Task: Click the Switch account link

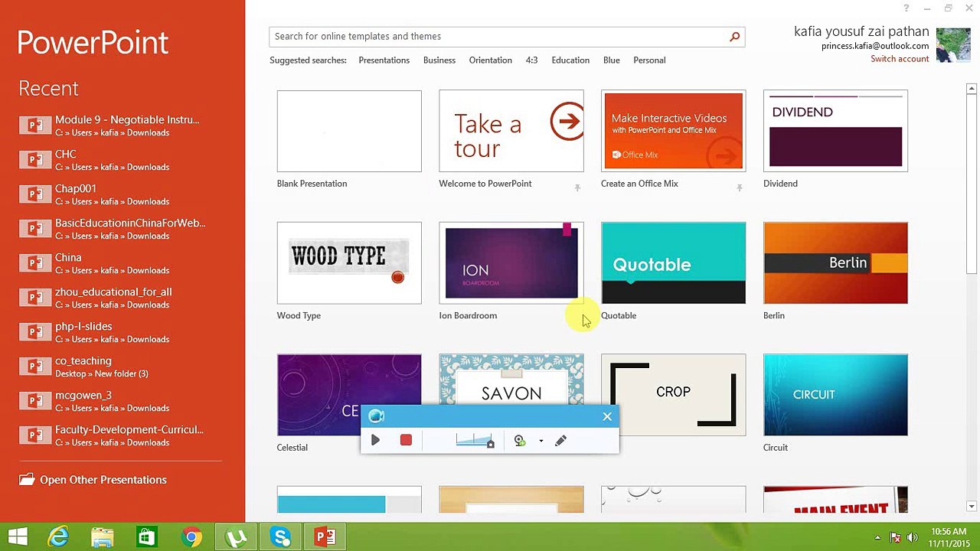Action: coord(900,59)
